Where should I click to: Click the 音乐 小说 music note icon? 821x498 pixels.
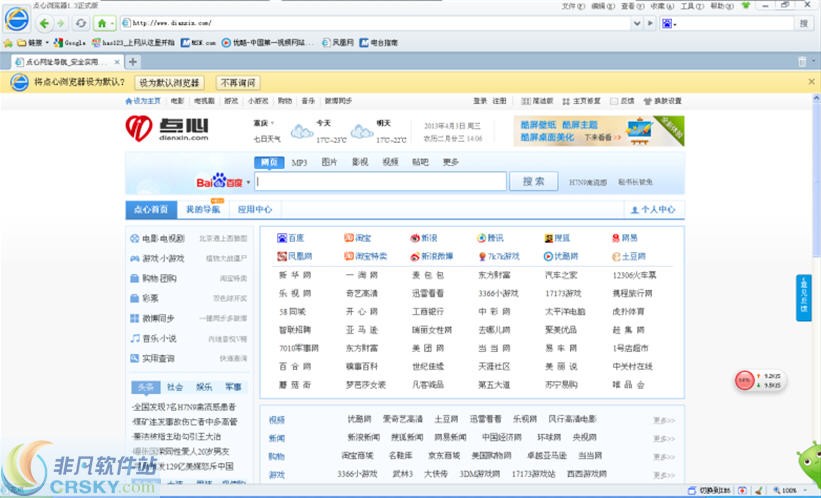(135, 338)
